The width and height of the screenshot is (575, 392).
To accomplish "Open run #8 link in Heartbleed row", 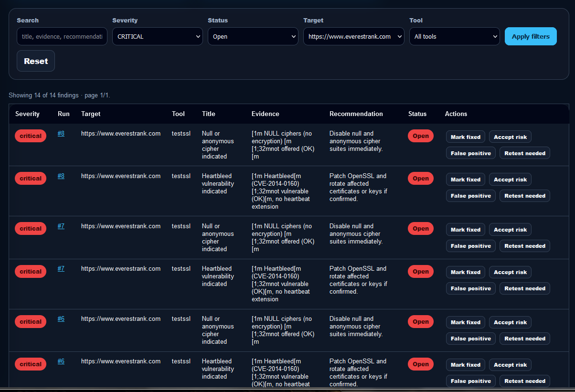I will point(61,176).
